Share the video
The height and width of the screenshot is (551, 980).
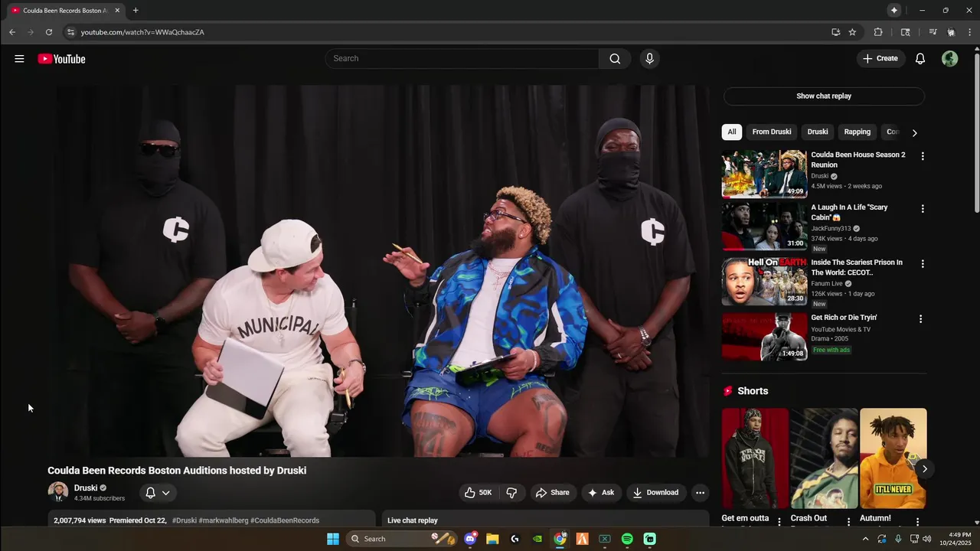tap(552, 493)
